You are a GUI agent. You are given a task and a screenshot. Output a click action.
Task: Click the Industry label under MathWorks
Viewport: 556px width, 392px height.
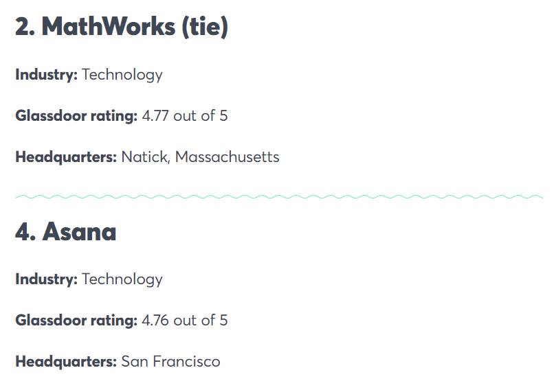point(46,75)
